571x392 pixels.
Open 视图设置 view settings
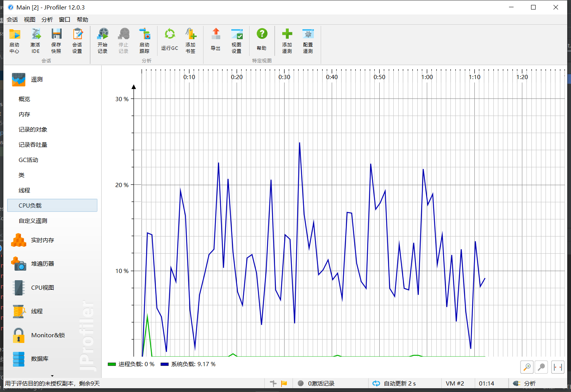coord(237,41)
